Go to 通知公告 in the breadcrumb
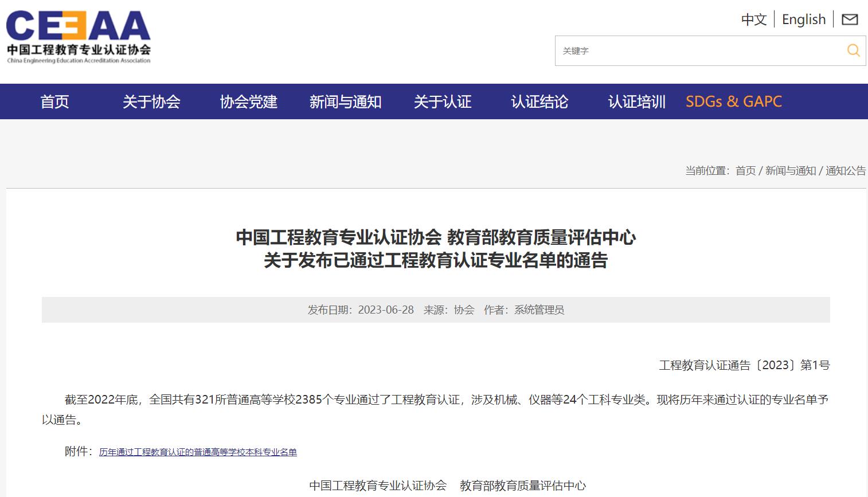 coord(846,171)
